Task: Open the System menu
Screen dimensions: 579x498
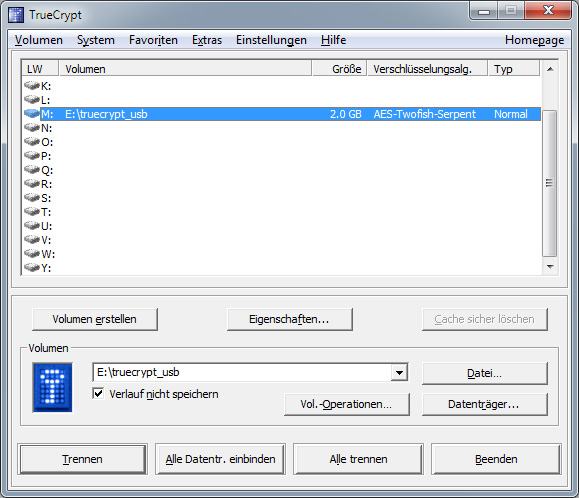Action: point(96,40)
